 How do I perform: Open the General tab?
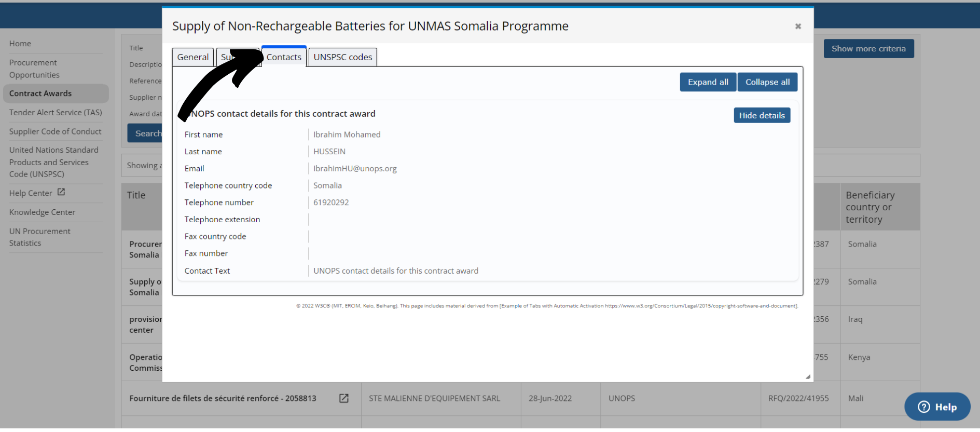(x=193, y=57)
